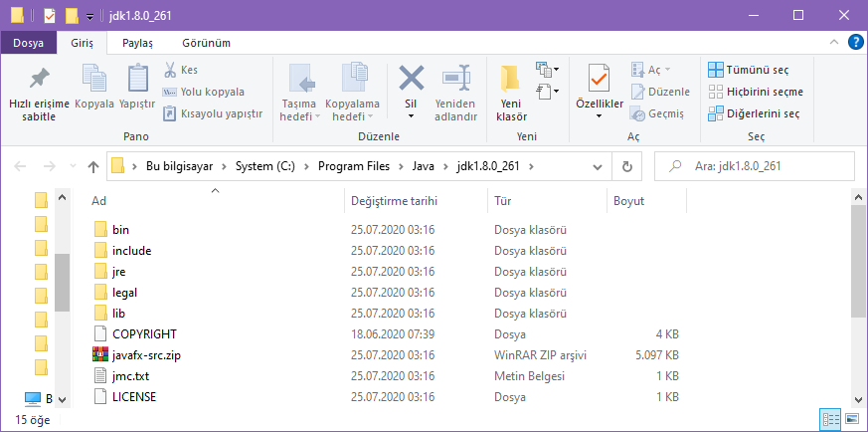Click the computer icon in navigation pane
Screen dimensions: 868x432
click(33, 398)
